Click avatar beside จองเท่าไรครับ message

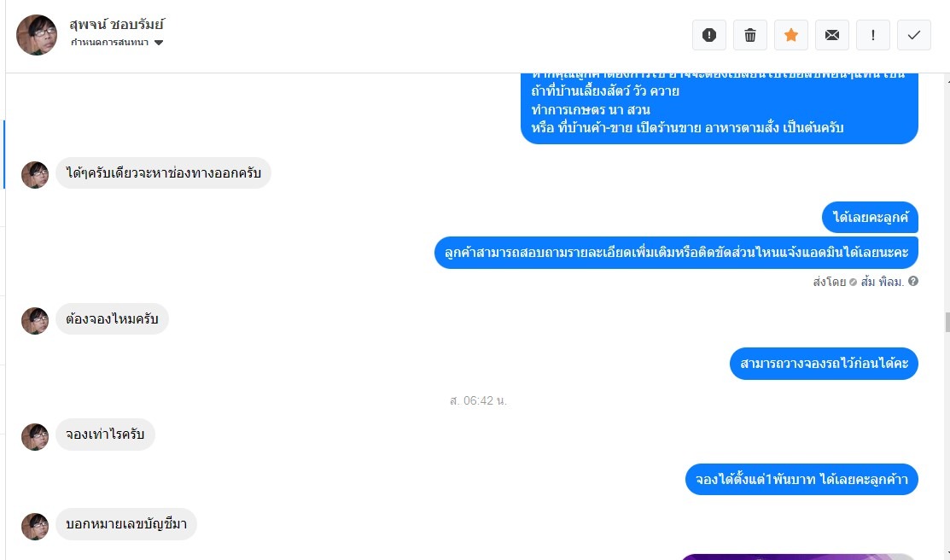point(35,436)
